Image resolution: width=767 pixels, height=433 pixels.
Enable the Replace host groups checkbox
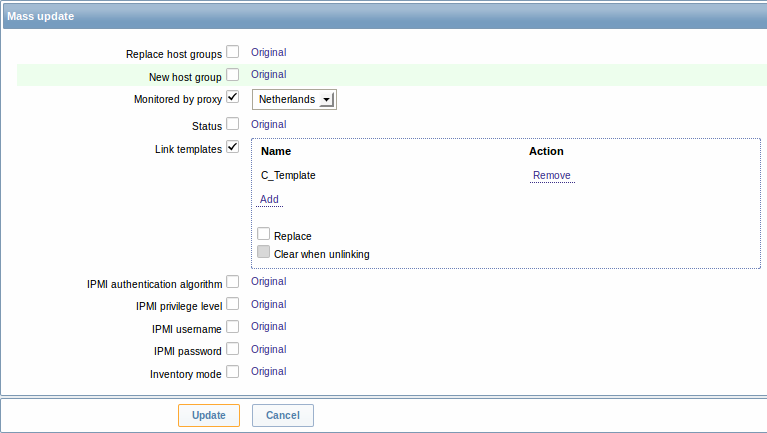(232, 51)
